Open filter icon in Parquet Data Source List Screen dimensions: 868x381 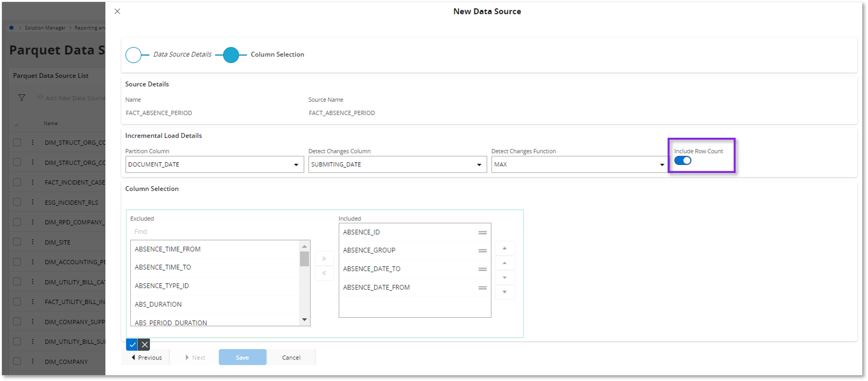click(x=22, y=98)
